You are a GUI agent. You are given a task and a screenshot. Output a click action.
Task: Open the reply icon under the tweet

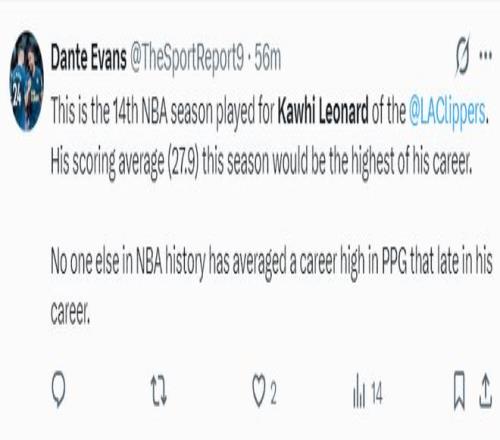click(x=59, y=389)
